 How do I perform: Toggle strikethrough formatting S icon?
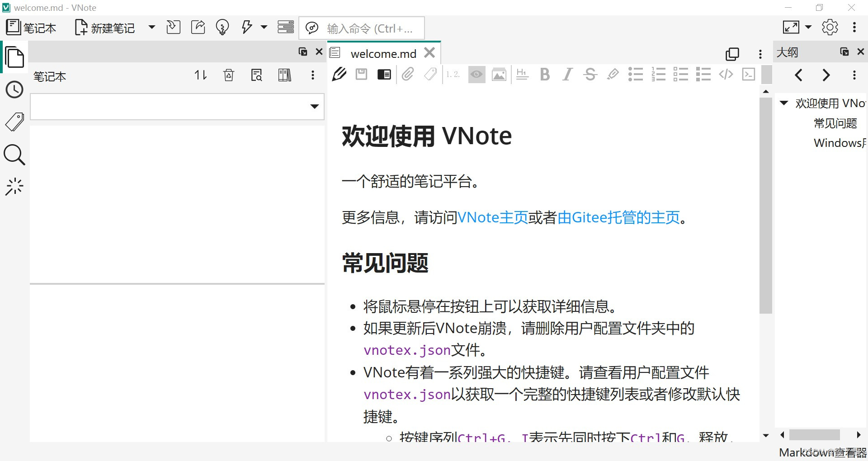590,74
